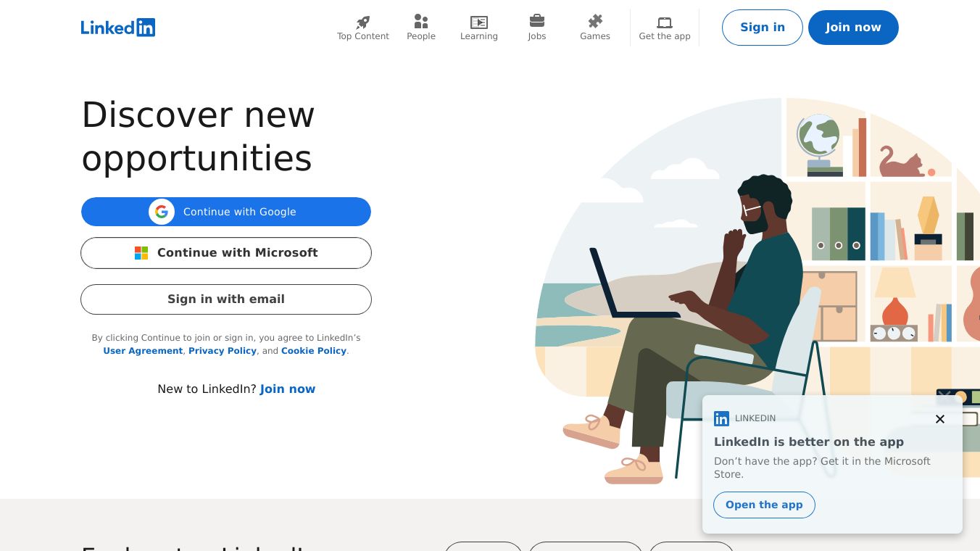
Task: Open the User Agreement link
Action: (x=143, y=351)
